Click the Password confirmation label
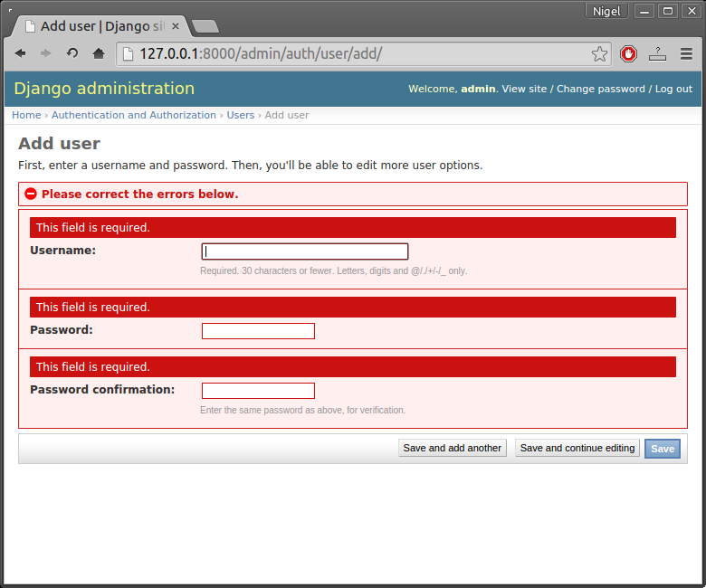This screenshot has height=588, width=706. [102, 390]
